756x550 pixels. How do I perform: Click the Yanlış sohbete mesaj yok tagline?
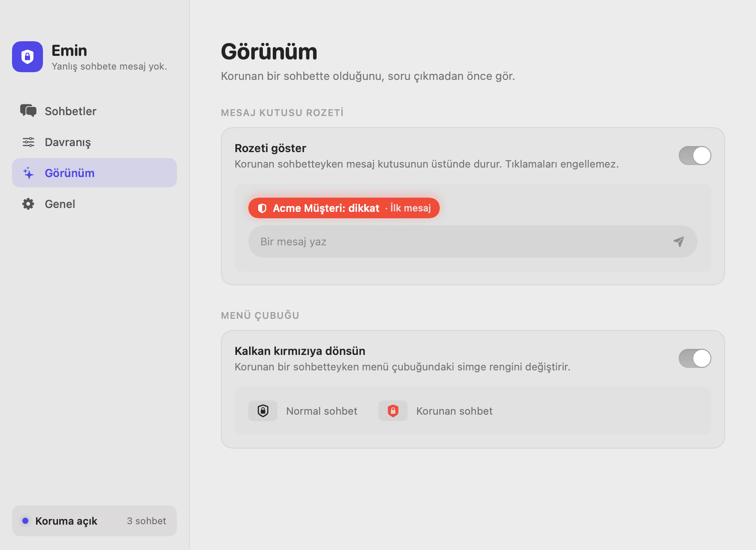(x=109, y=66)
